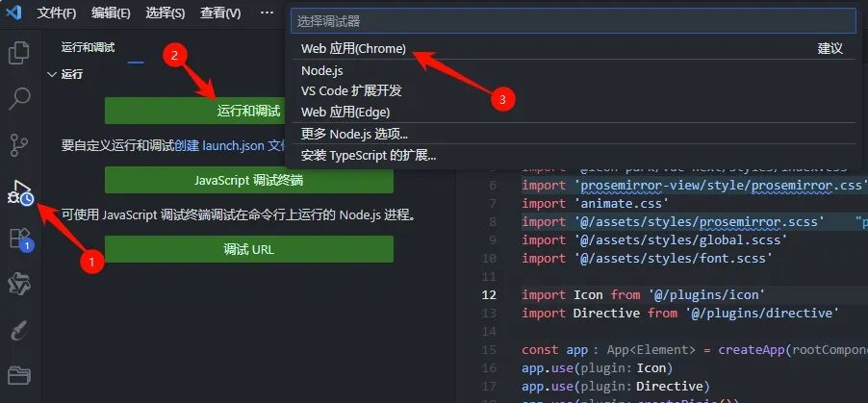Focus the 选择调试器 input field
This screenshot has height=403, width=868.
pos(573,21)
